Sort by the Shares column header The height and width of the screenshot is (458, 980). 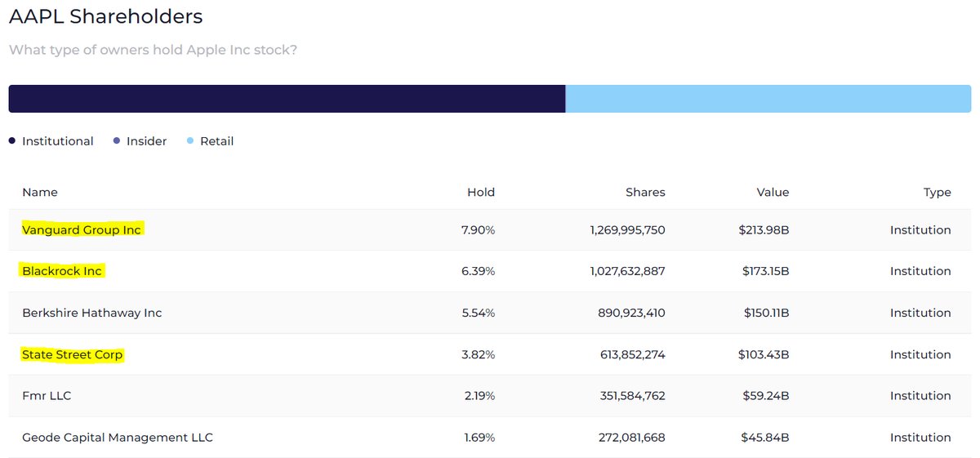(644, 193)
